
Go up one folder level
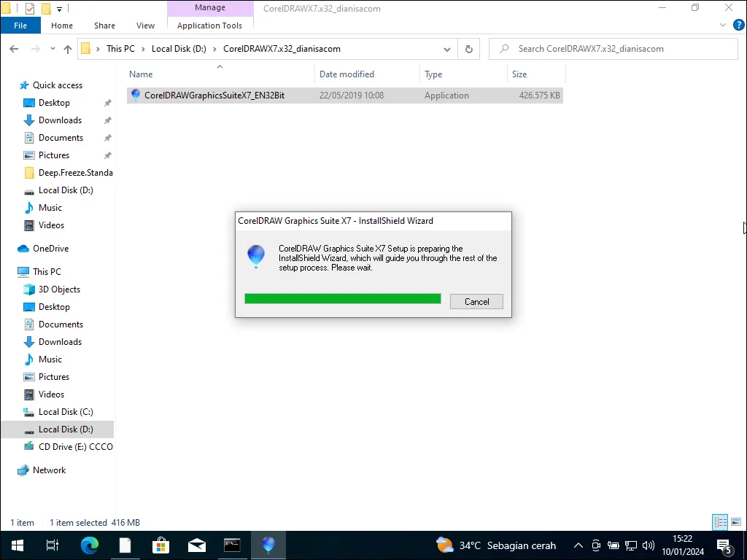tap(68, 49)
